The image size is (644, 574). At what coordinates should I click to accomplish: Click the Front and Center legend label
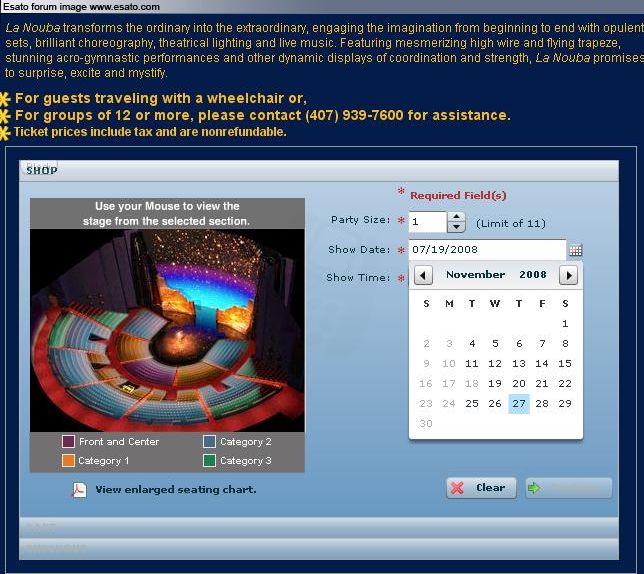tap(119, 442)
